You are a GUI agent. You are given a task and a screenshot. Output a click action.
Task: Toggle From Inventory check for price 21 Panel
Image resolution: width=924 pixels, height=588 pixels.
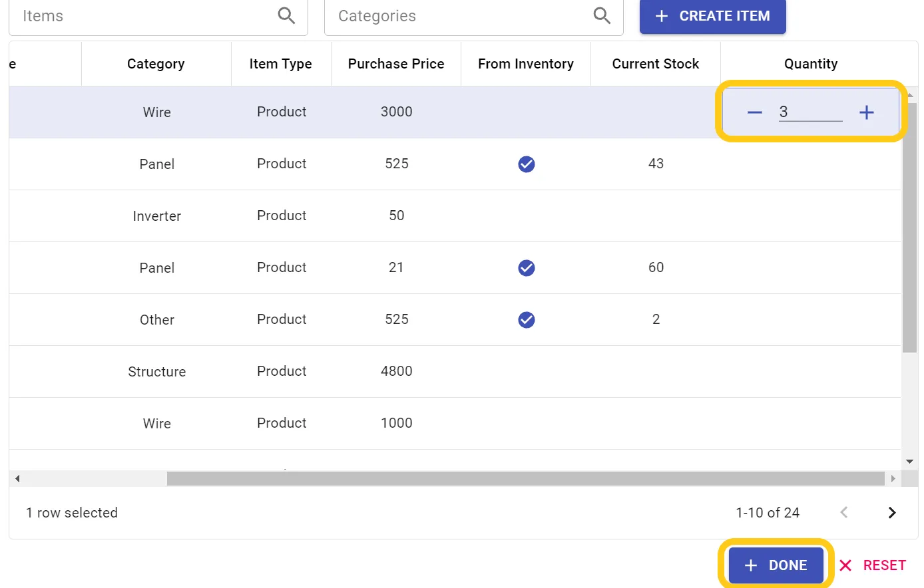point(526,268)
